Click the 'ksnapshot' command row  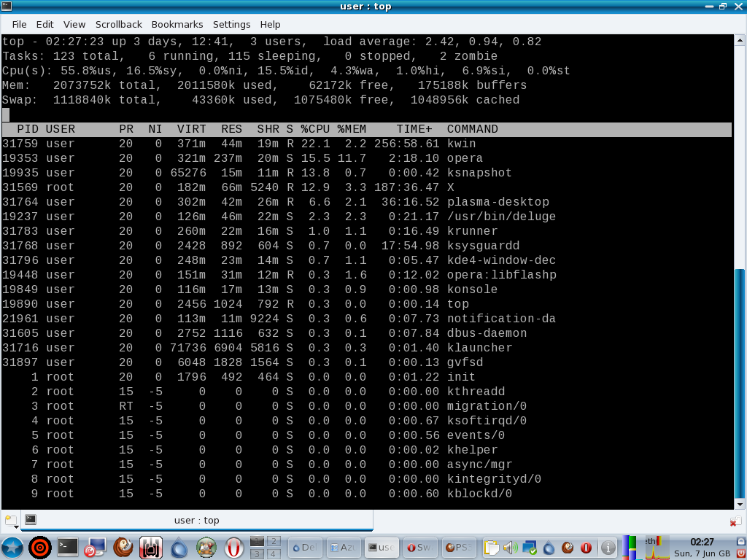pos(367,173)
